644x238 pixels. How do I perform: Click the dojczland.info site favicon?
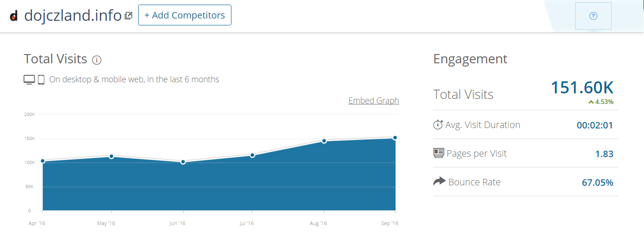[x=14, y=16]
